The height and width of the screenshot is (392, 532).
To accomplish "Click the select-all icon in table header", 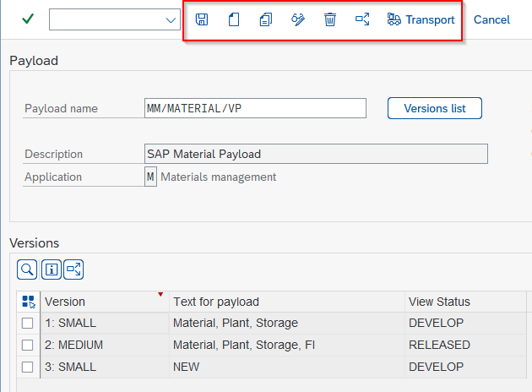I will pyautogui.click(x=28, y=302).
